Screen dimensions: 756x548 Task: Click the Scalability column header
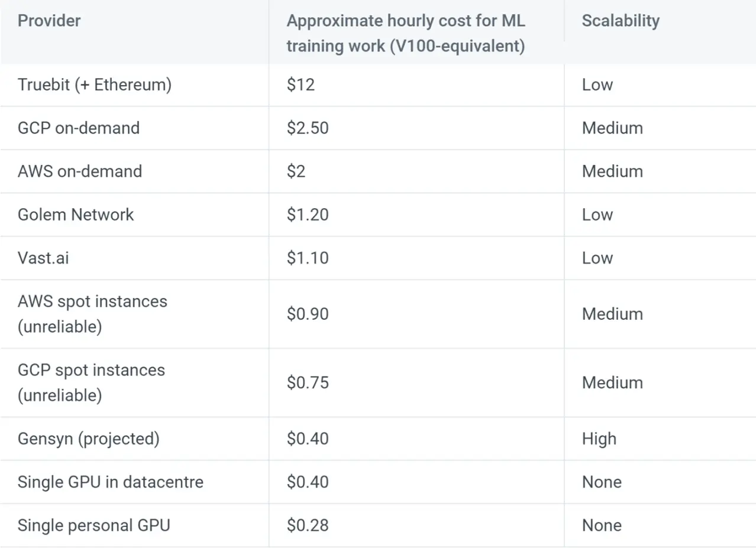(620, 21)
